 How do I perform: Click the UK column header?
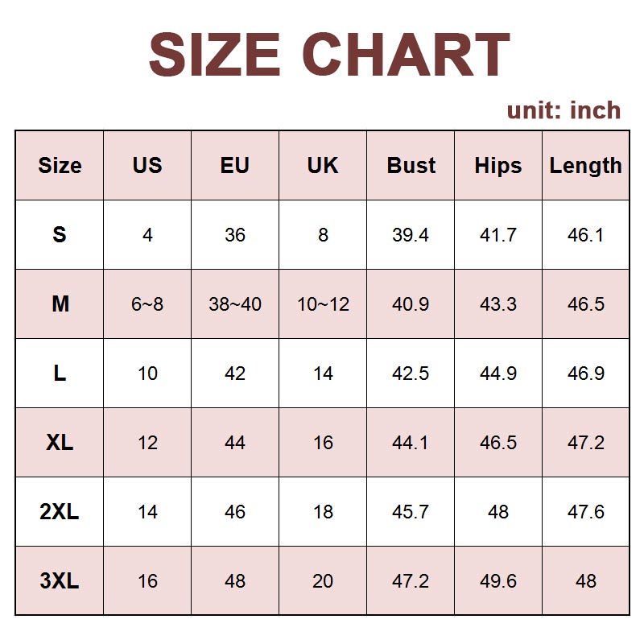(x=323, y=166)
